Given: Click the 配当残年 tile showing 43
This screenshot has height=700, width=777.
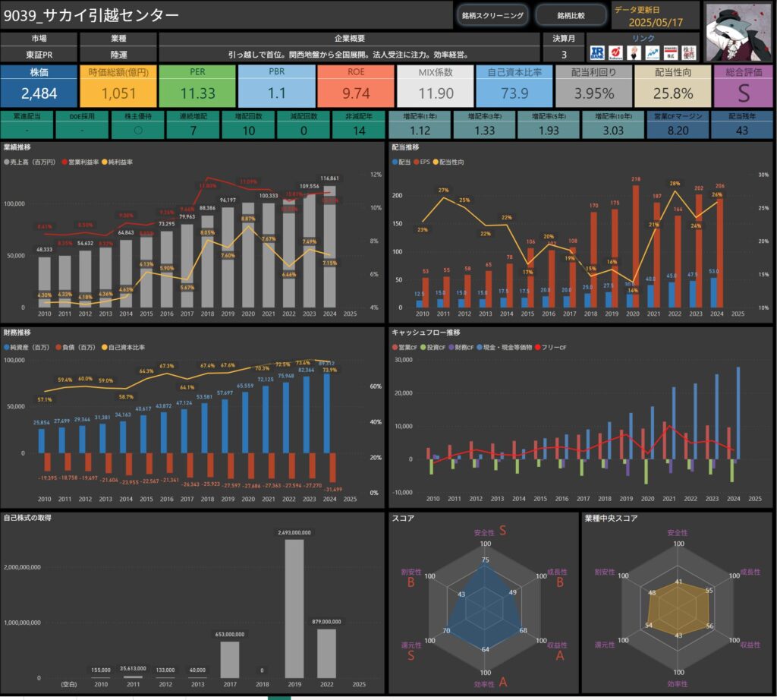Looking at the screenshot, I should point(742,125).
